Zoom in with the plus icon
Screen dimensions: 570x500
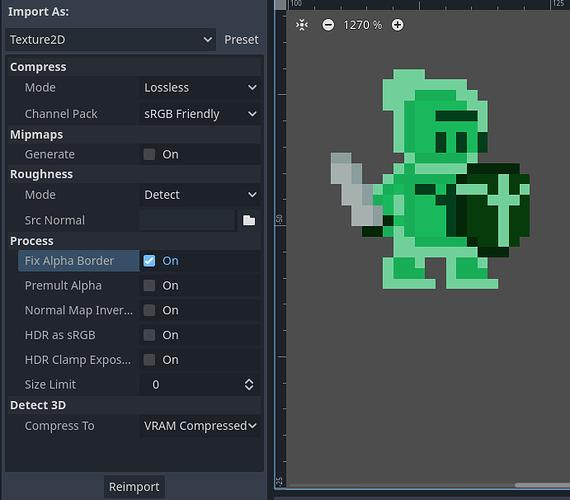click(397, 25)
